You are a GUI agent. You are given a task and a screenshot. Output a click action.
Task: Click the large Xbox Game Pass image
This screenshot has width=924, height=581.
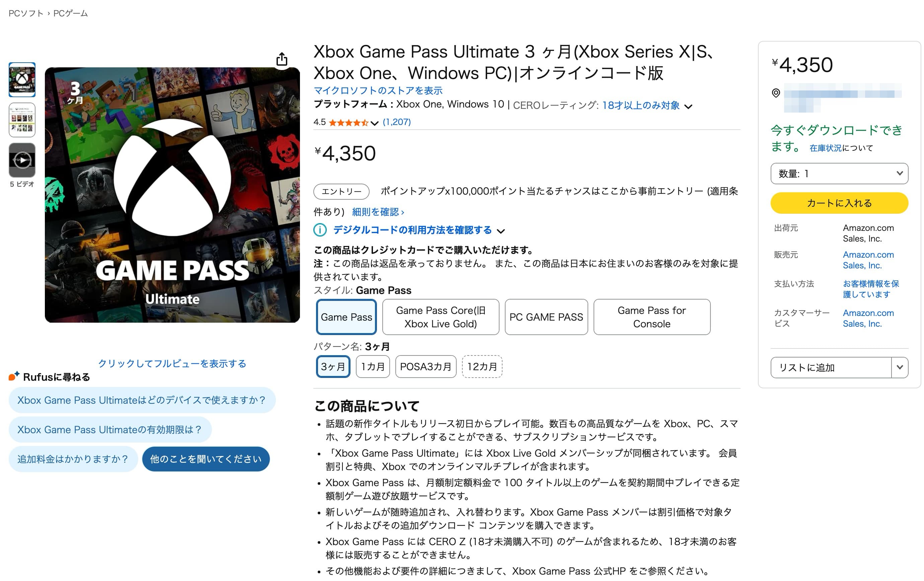tap(172, 195)
